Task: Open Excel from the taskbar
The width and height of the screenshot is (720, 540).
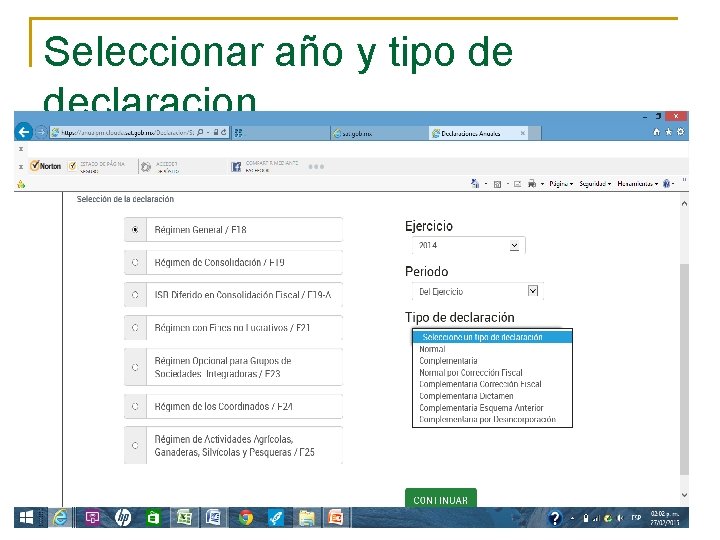Action: tap(184, 518)
